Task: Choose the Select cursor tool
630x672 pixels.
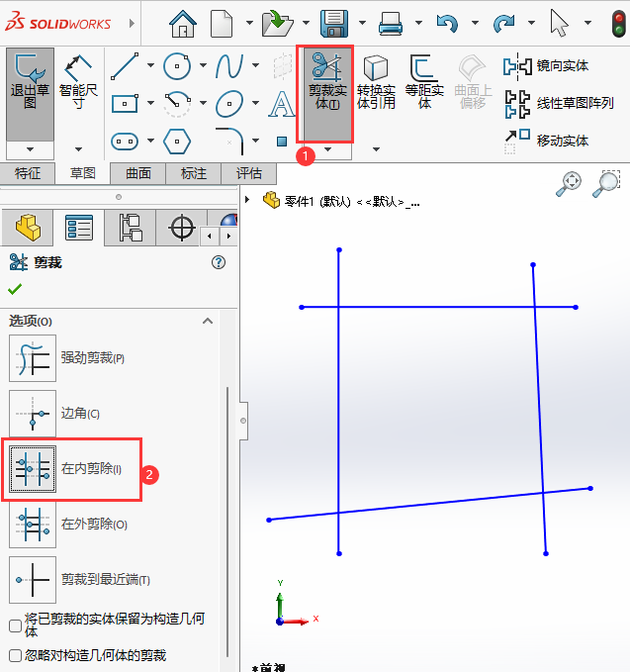Action: click(559, 23)
